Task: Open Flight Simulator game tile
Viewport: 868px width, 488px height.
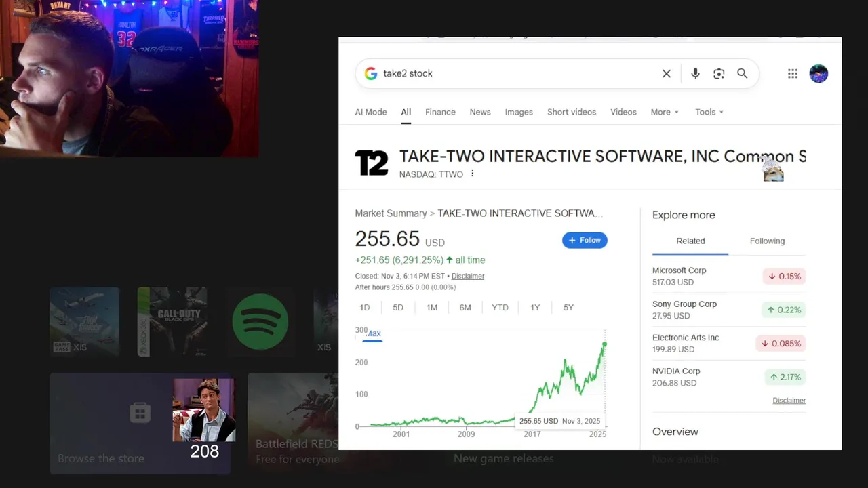Action: (x=84, y=321)
